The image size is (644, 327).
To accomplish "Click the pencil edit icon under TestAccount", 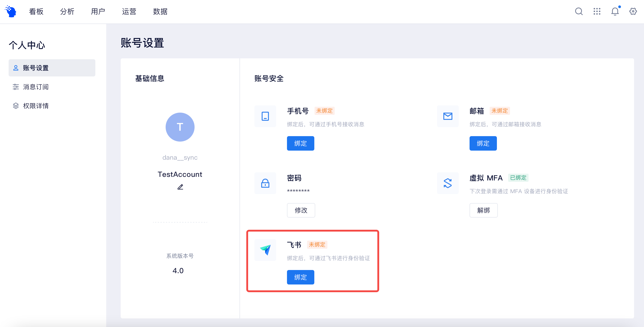I will (x=180, y=187).
